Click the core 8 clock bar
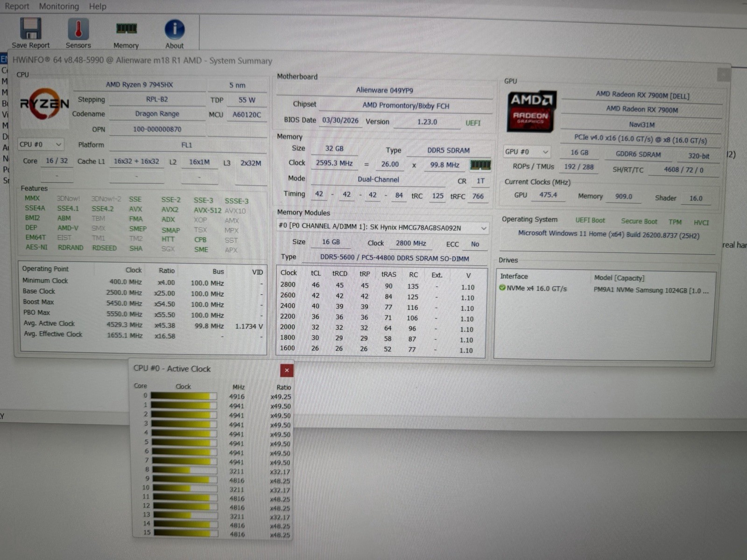Viewport: 747px width, 560px height. tap(185, 470)
